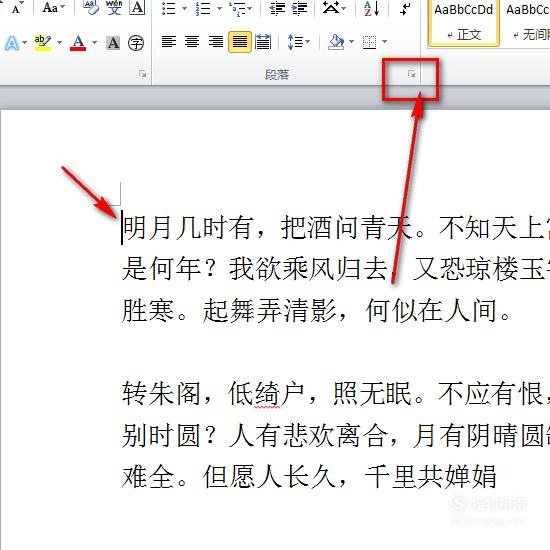Open the Shading color dropdown arrow
Image resolution: width=550 pixels, height=550 pixels.
point(351,42)
